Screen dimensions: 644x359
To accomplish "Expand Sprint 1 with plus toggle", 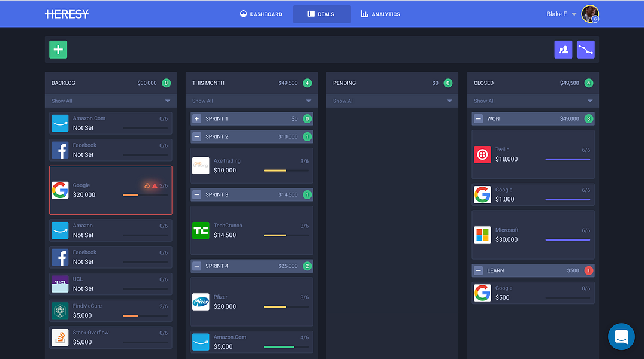I will (196, 119).
